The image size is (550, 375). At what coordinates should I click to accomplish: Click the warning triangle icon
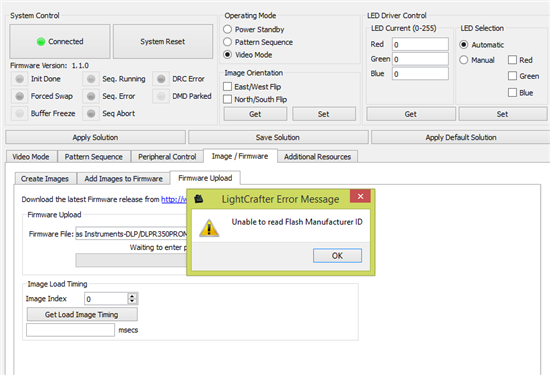coord(209,228)
